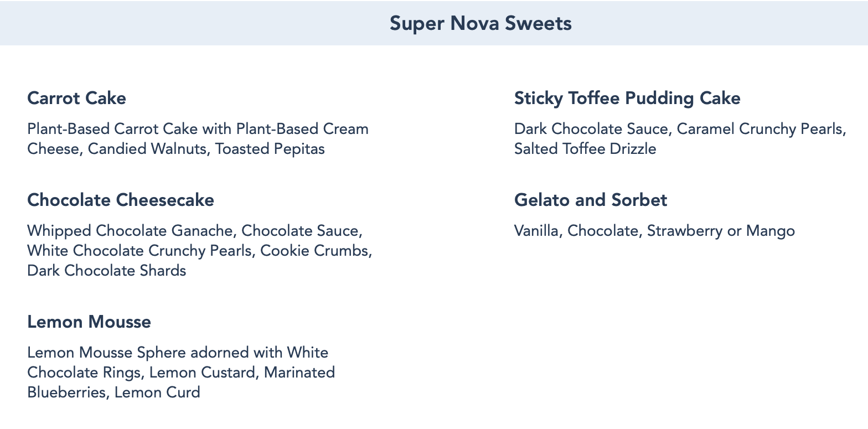Select the Whipped Chocolate Ganache text
This screenshot has width=868, height=429.
pyautogui.click(x=131, y=231)
